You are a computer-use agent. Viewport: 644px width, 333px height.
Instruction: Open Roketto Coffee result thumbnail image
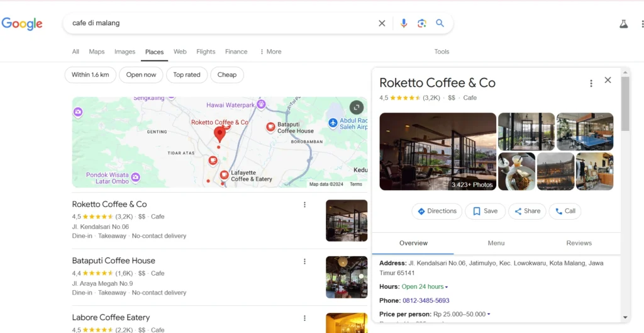[x=347, y=221]
